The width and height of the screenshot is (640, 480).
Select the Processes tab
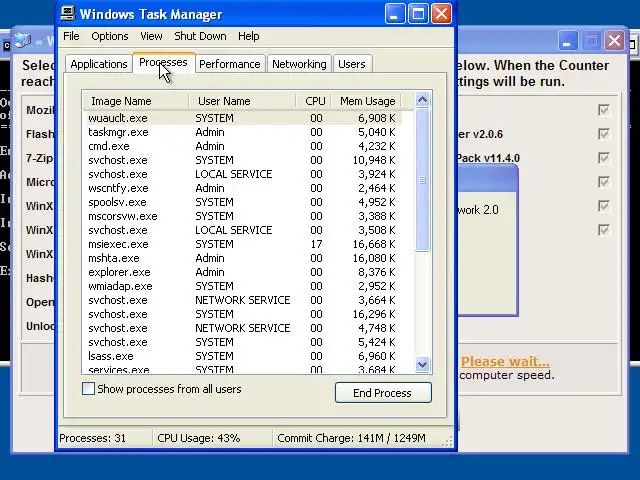coord(163,63)
